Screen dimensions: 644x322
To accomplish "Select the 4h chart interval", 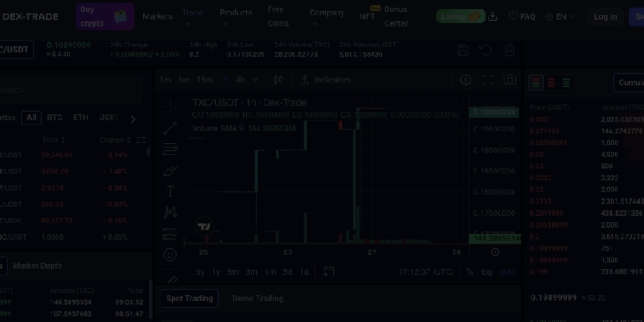I will [240, 80].
